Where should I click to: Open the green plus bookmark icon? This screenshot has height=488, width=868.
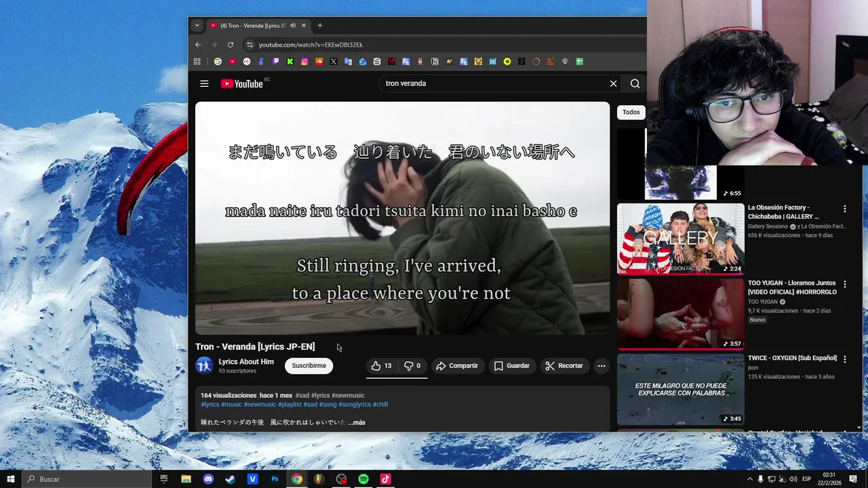pyautogui.click(x=579, y=62)
